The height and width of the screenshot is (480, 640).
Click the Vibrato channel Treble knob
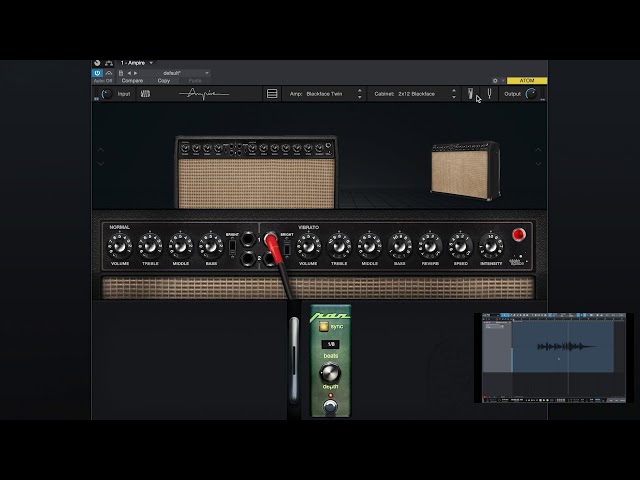[339, 246]
